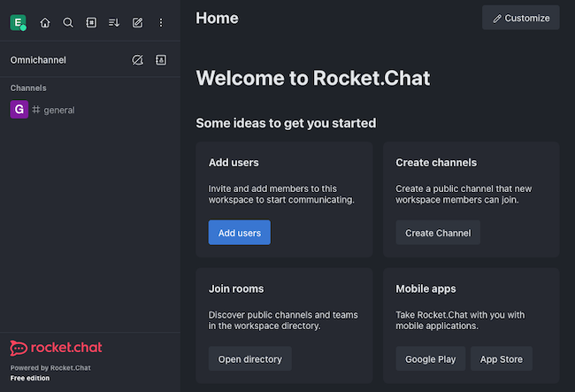Open the Administration kebab menu
575x392 pixels.
pos(160,22)
